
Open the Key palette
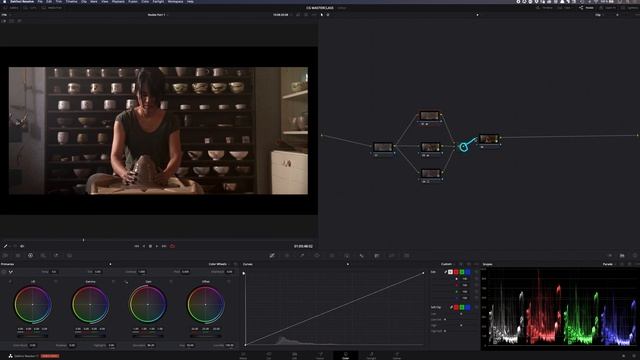(377, 256)
